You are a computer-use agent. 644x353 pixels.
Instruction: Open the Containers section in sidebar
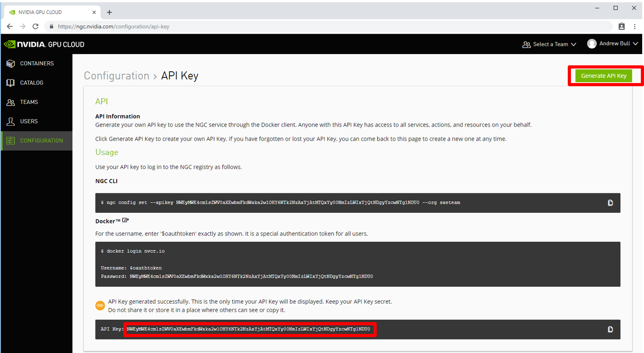36,64
